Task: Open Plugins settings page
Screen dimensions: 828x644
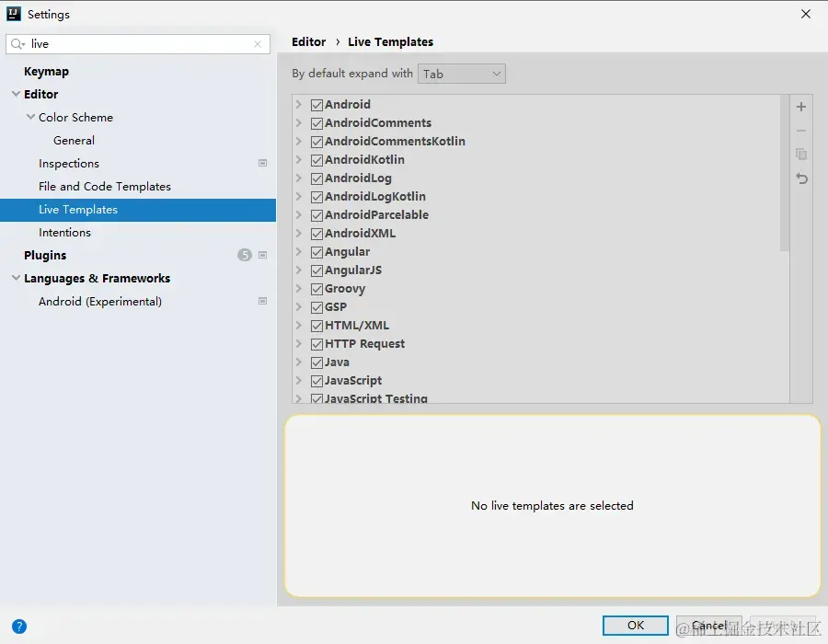Action: coord(45,256)
